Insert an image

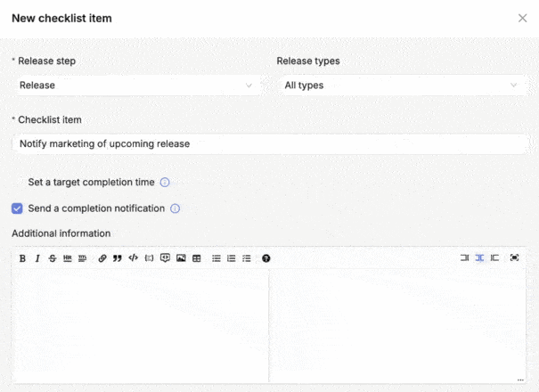pyautogui.click(x=181, y=257)
